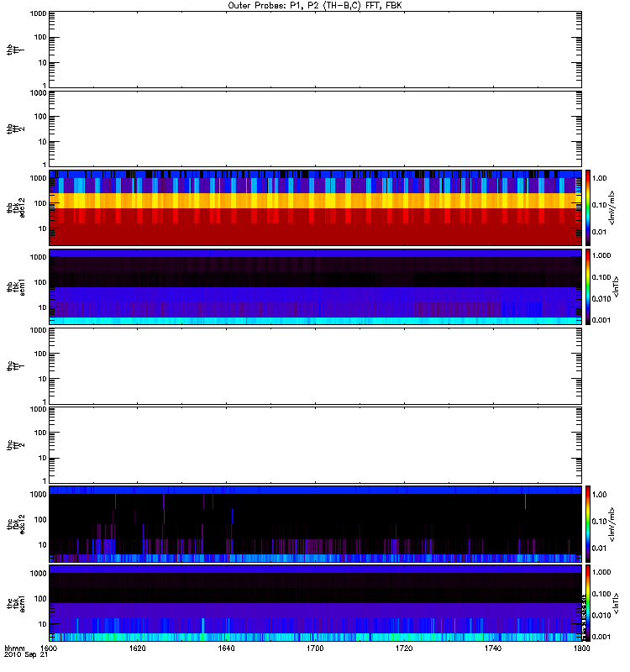Click the 0.01 value on thb edc12 colorbar
This screenshot has width=630, height=672.
[x=599, y=232]
